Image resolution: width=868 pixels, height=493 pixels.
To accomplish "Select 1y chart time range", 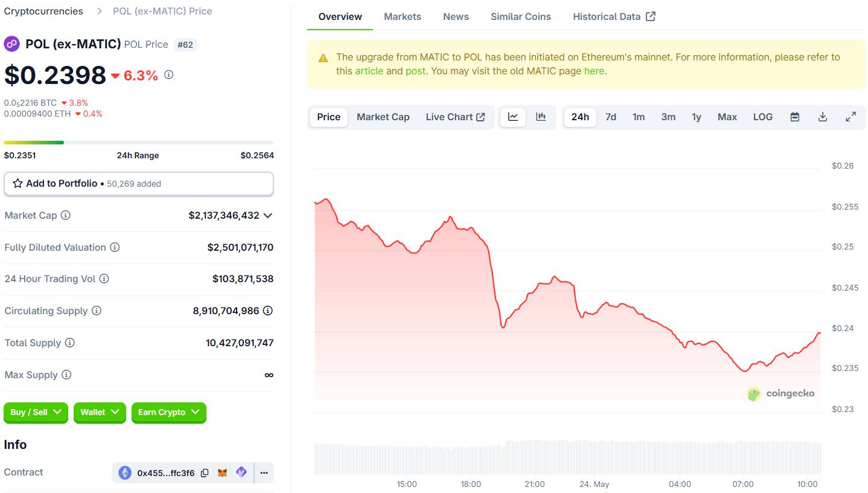I will click(697, 117).
